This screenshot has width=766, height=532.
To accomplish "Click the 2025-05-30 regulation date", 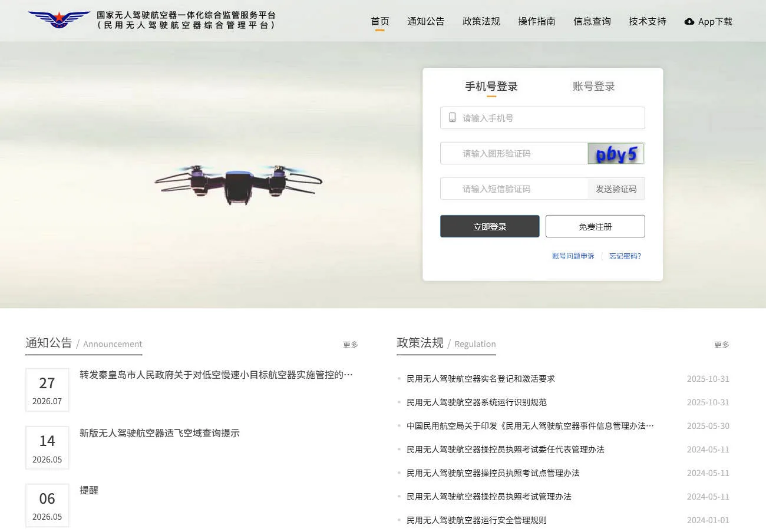I will [x=708, y=426].
